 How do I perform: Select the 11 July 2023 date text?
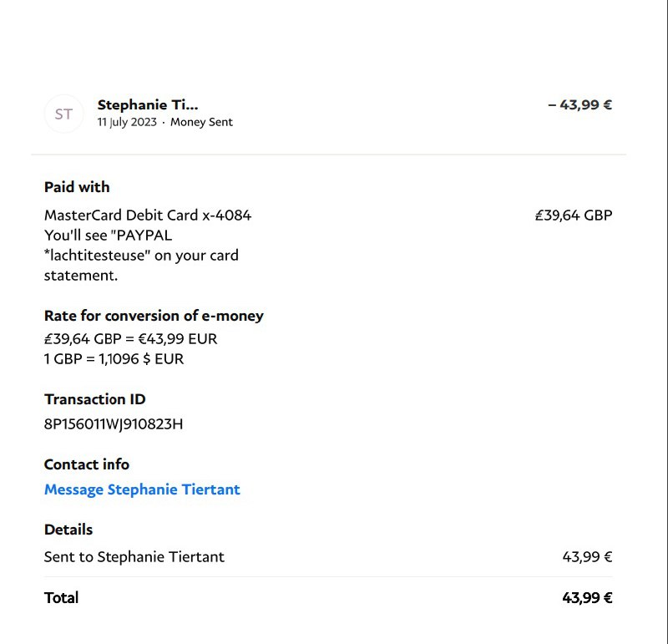pyautogui.click(x=127, y=122)
